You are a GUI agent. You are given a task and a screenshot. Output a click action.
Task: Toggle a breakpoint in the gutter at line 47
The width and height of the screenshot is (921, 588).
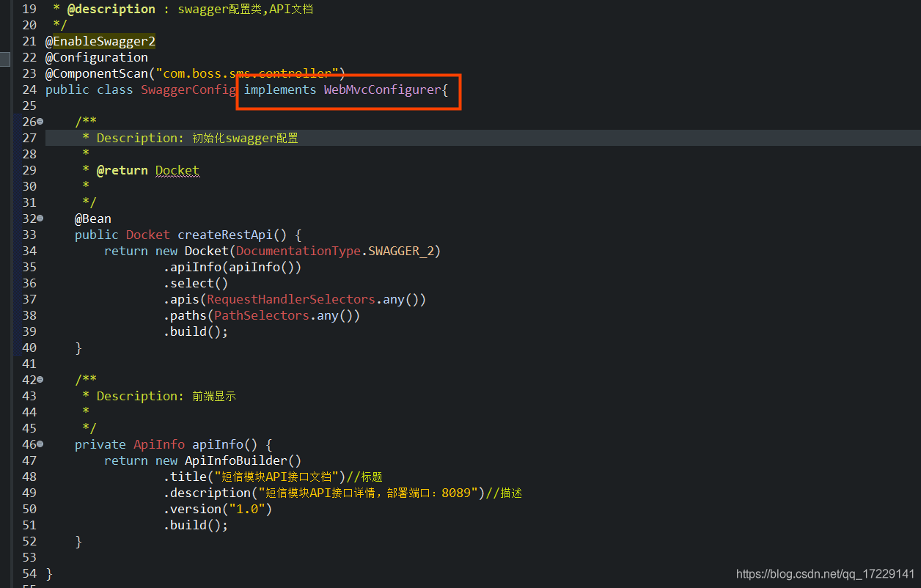pyautogui.click(x=16, y=460)
